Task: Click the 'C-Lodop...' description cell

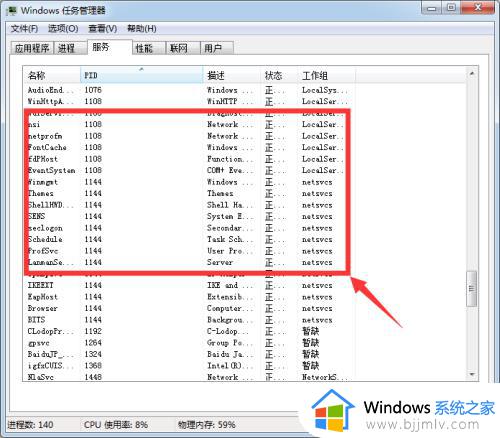Action: pos(228,331)
